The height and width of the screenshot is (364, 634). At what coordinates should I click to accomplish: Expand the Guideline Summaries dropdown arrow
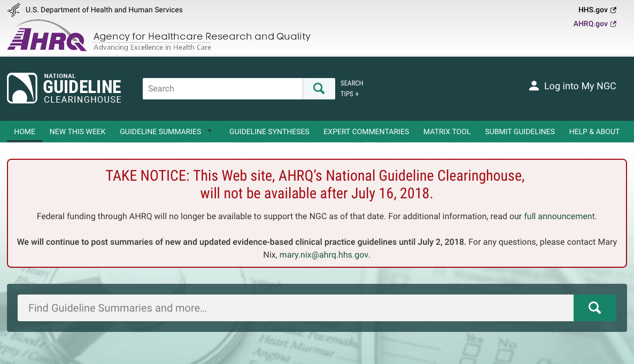[x=210, y=131]
